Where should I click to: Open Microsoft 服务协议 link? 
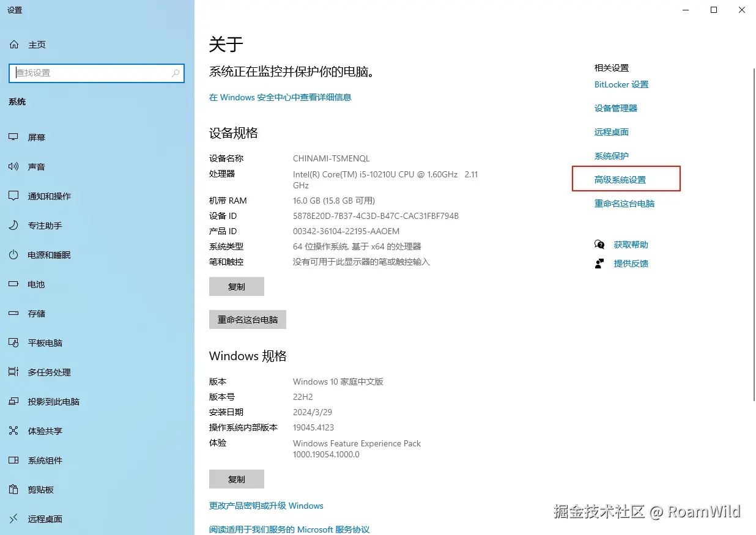click(289, 529)
